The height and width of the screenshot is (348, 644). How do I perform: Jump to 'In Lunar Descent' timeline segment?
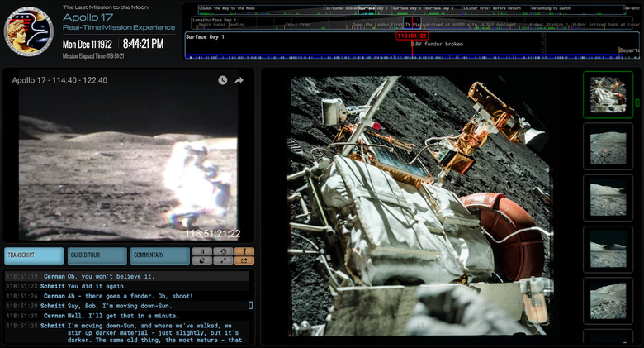click(342, 8)
